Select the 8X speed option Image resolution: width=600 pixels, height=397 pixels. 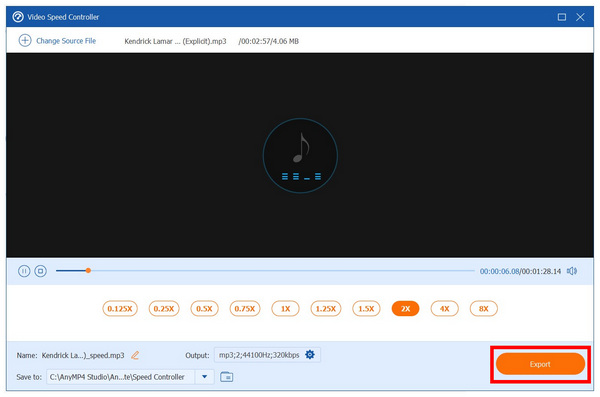tap(484, 309)
